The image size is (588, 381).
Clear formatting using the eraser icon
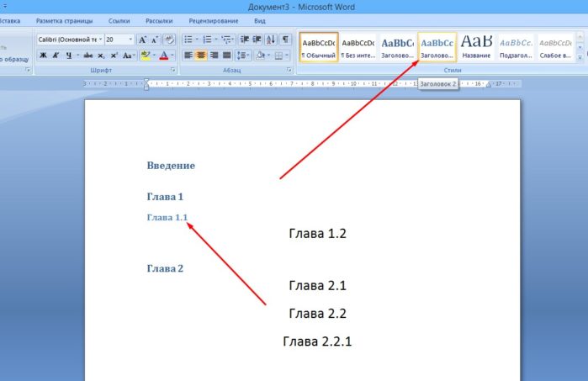coord(169,40)
